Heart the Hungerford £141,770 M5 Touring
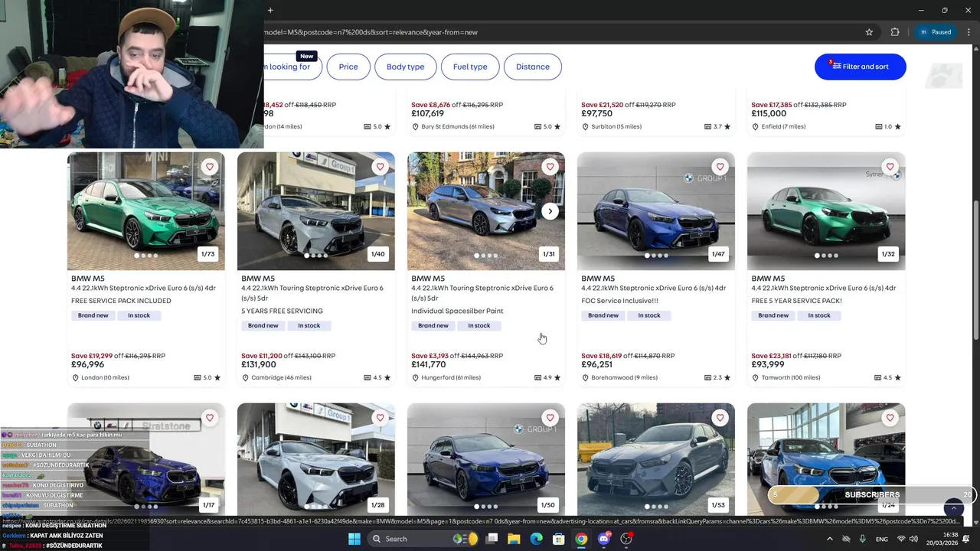The width and height of the screenshot is (980, 551). (550, 167)
